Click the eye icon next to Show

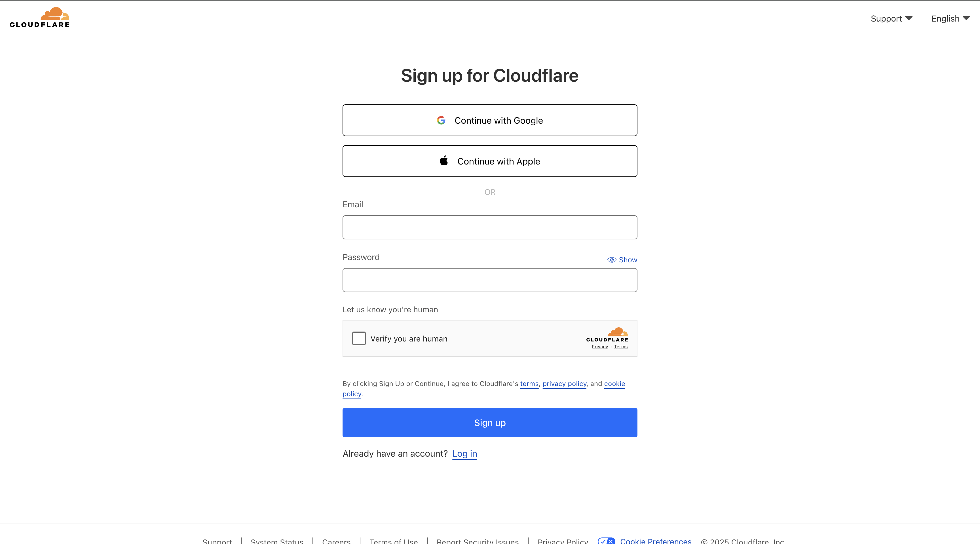(612, 260)
